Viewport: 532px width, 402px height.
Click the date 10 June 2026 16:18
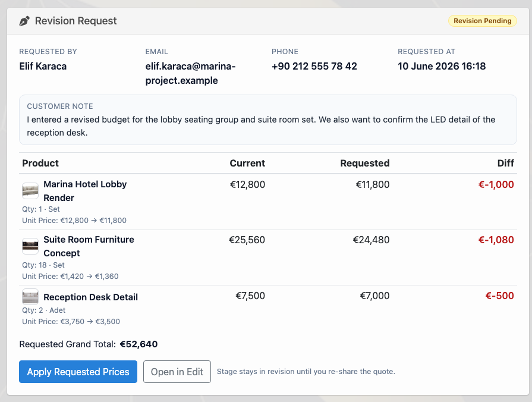pyautogui.click(x=442, y=66)
